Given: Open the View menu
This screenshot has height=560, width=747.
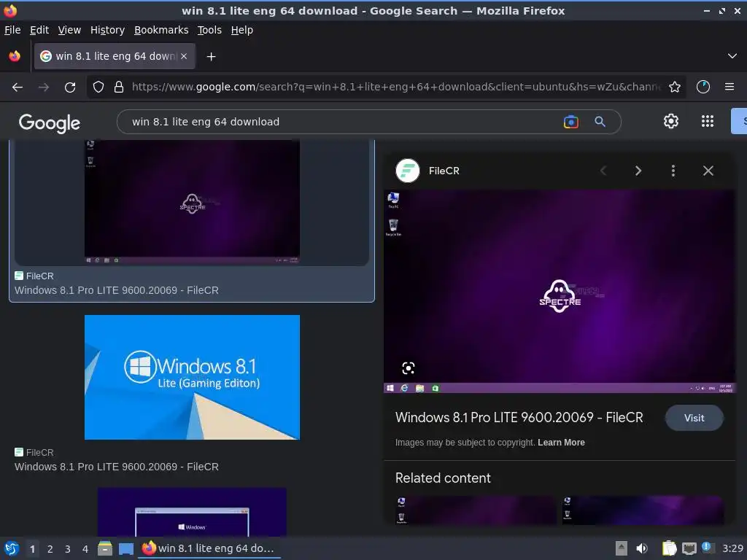Looking at the screenshot, I should 69,30.
